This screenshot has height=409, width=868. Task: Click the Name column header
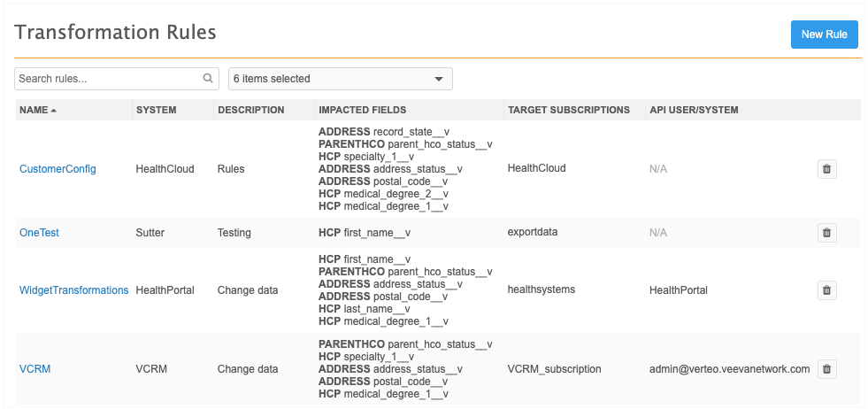click(33, 110)
